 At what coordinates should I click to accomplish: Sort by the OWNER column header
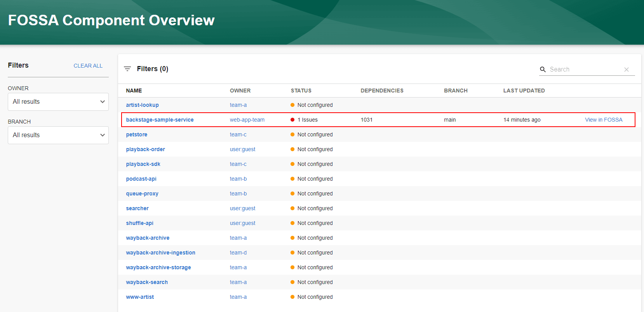click(240, 91)
